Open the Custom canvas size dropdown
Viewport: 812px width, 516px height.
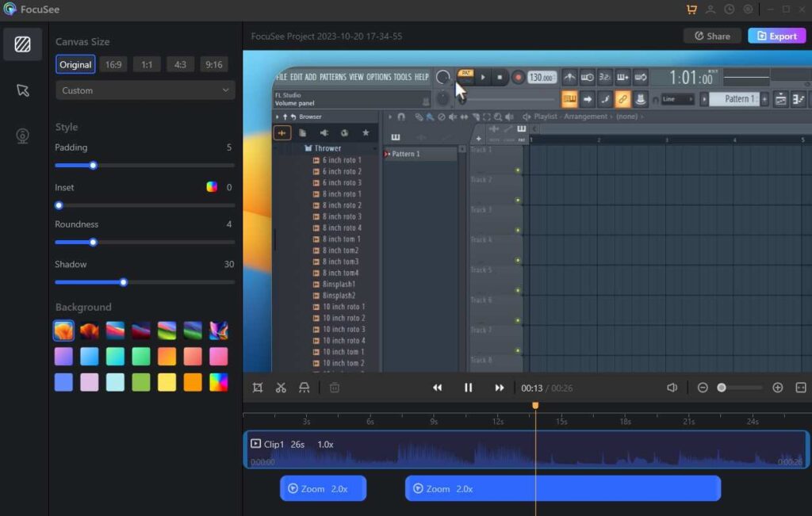coord(144,90)
